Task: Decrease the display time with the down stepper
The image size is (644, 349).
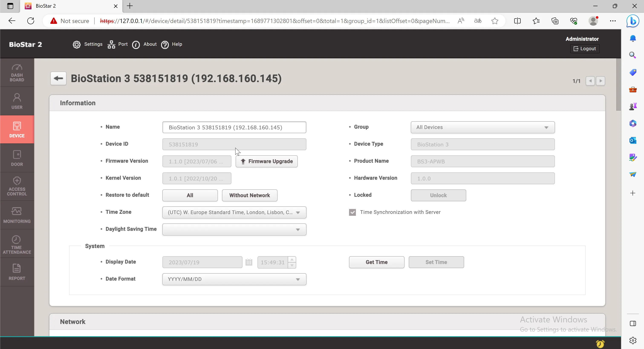Action: [292, 265]
